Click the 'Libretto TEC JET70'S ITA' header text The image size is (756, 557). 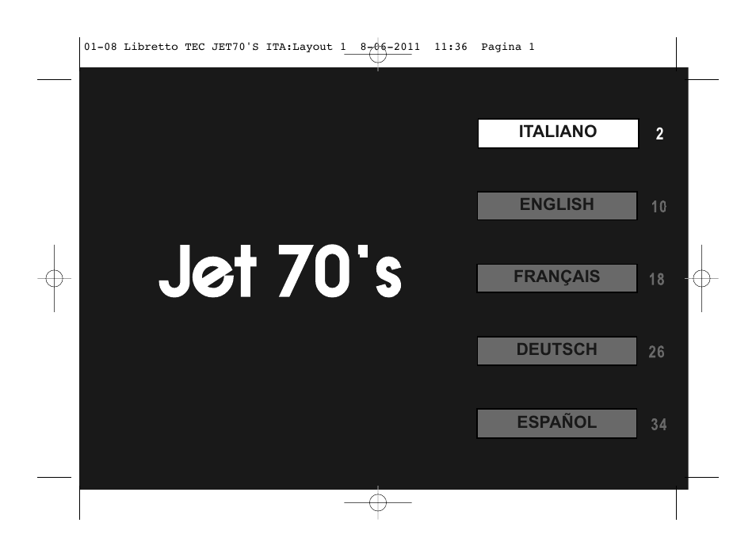click(207, 47)
